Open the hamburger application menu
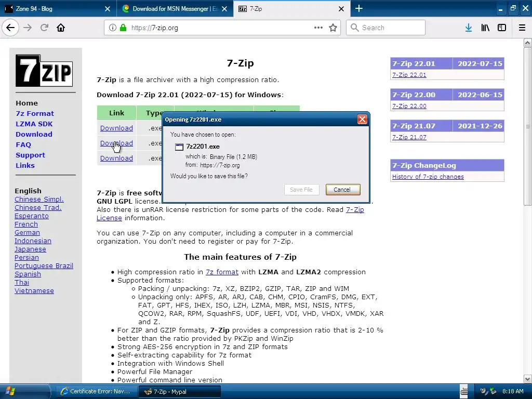 pos(522,28)
